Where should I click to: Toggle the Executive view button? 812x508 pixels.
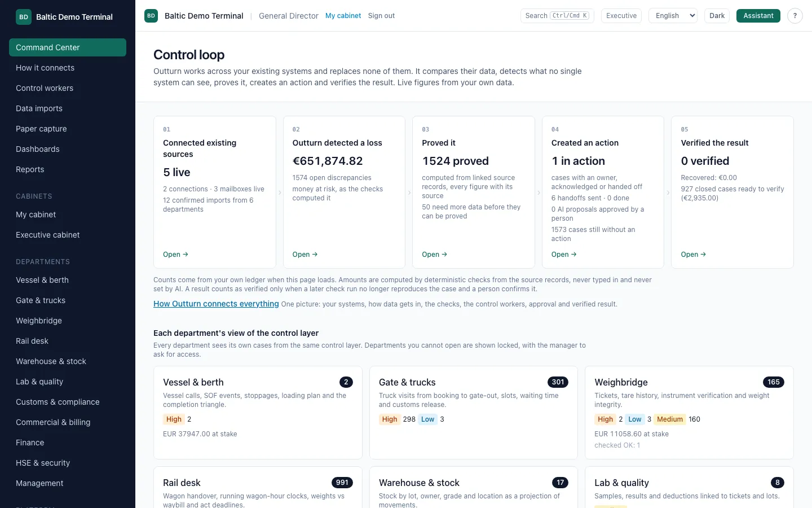point(621,16)
